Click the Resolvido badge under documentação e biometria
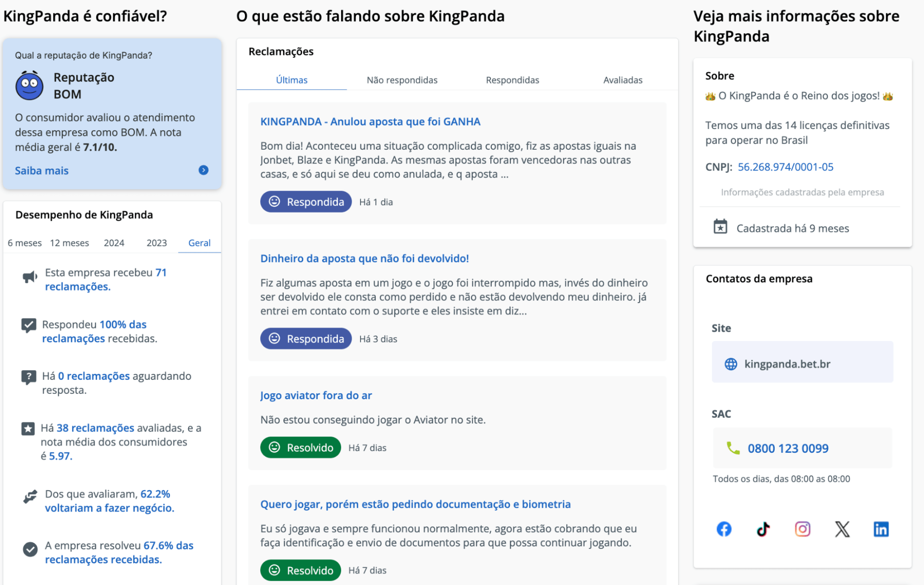 300,570
